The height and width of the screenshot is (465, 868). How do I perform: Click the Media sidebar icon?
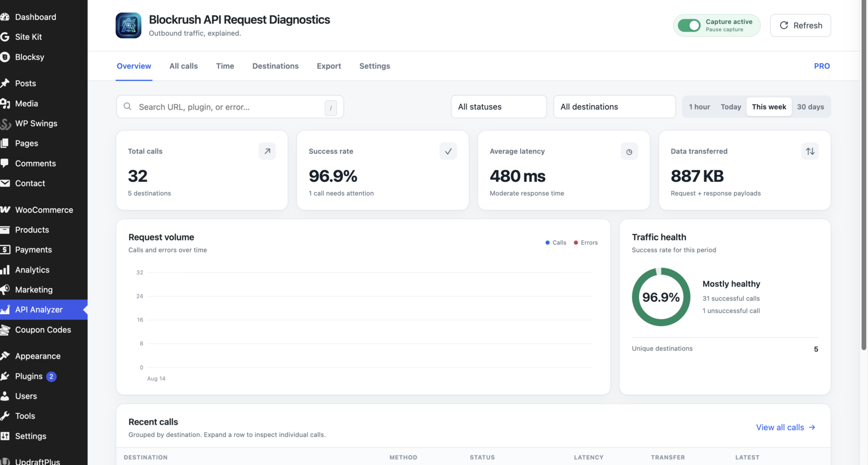[x=5, y=103]
